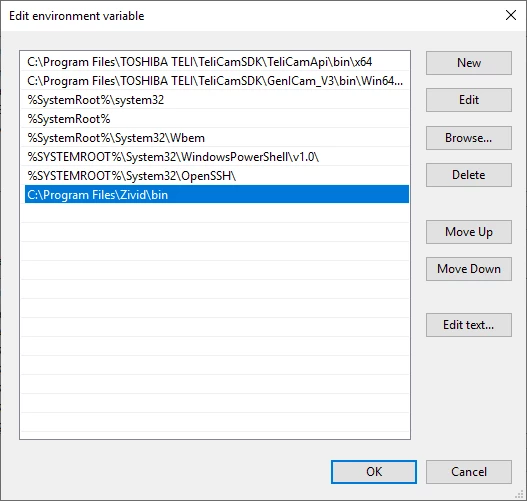
Task: Cancel the environment variable dialog
Action: (x=469, y=472)
